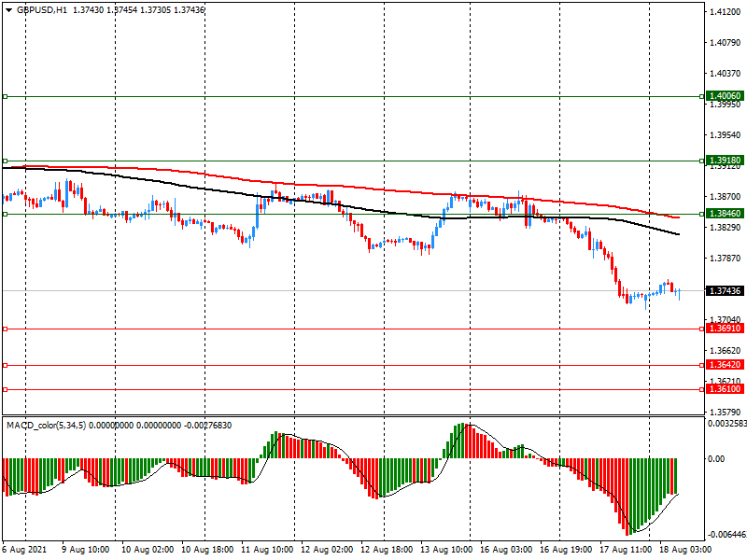Select the 1.38460 green level price label

[x=725, y=214]
